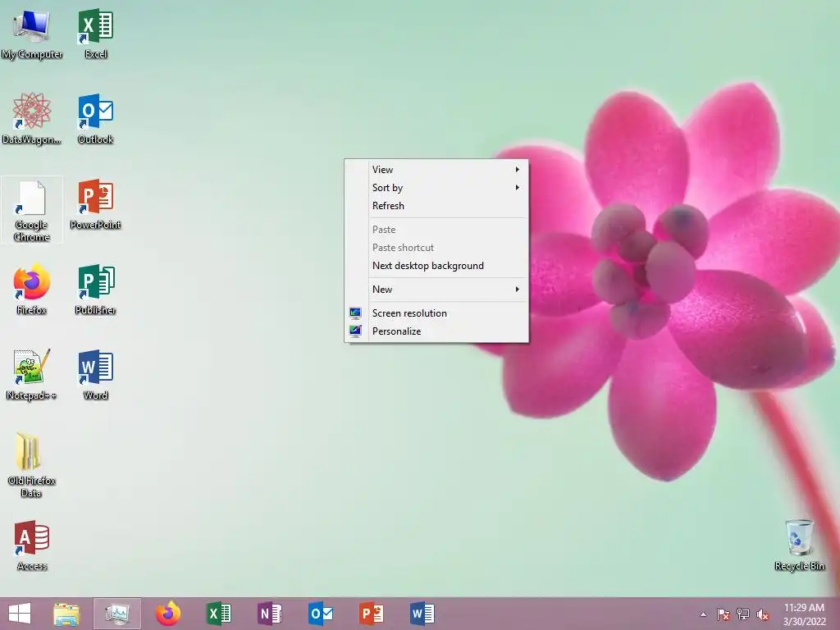Choose Refresh in the context menu
Screen dimensions: 840x630
click(436, 206)
